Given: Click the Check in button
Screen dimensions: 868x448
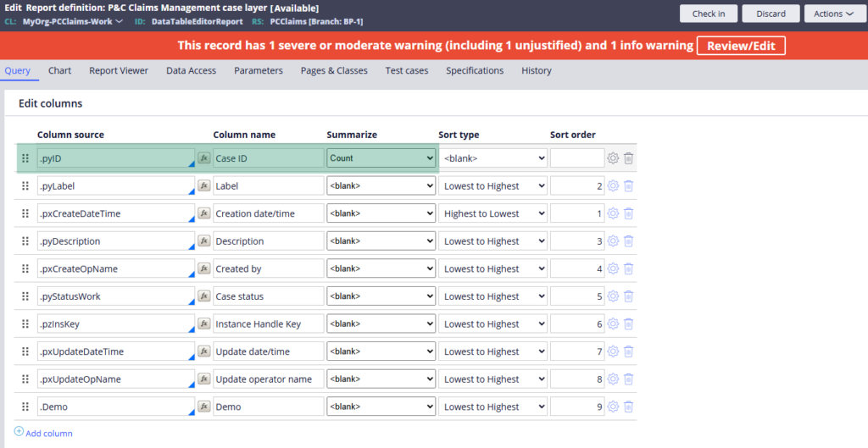Looking at the screenshot, I should (x=709, y=14).
